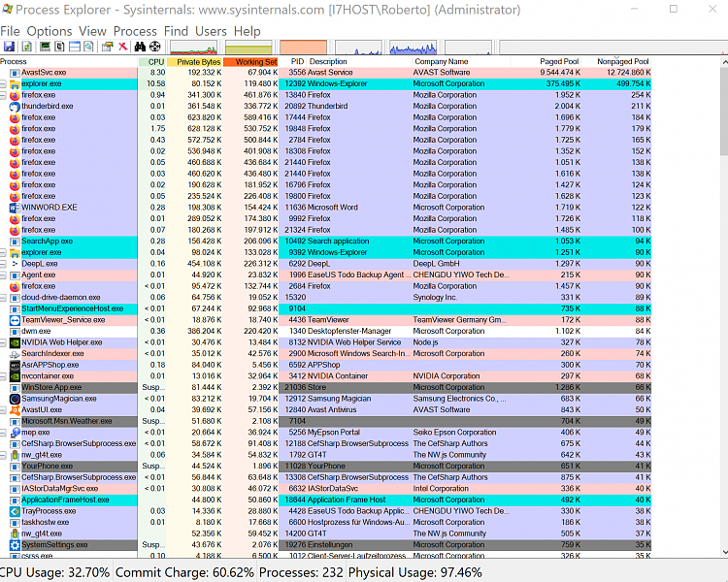The width and height of the screenshot is (728, 582).
Task: Open the Users menu
Action: [x=211, y=31]
